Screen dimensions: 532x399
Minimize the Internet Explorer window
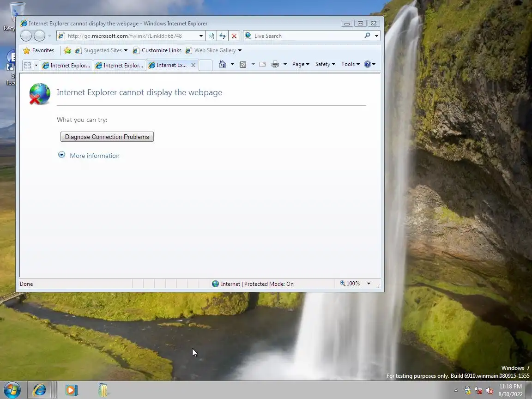pos(347,24)
